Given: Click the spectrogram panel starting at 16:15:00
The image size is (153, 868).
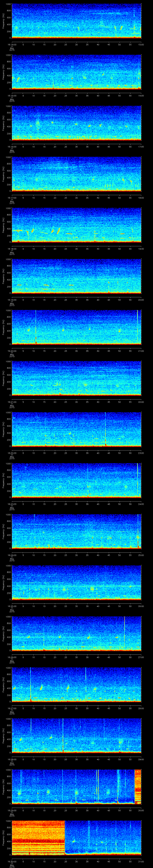Looking at the screenshot, I should click(76, 72).
